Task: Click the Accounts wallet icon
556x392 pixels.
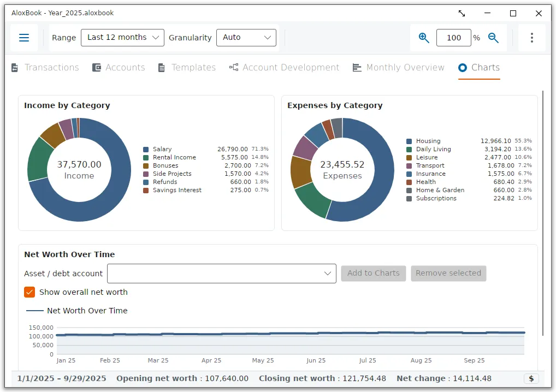Action: coord(97,67)
